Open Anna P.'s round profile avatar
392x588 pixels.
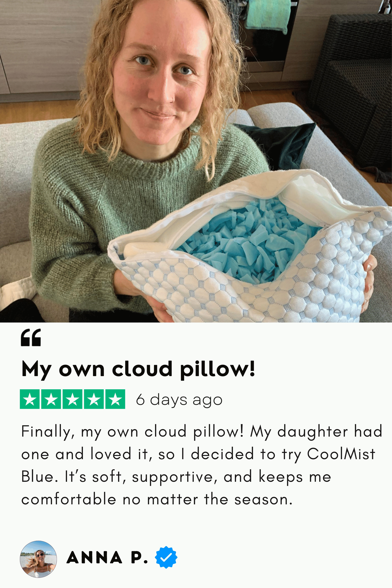tap(38, 559)
